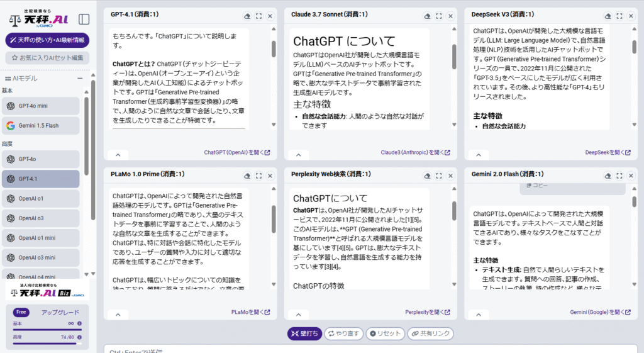Click the 基本 usage progress bar
Image resolution: width=644 pixels, height=353 pixels.
(47, 330)
